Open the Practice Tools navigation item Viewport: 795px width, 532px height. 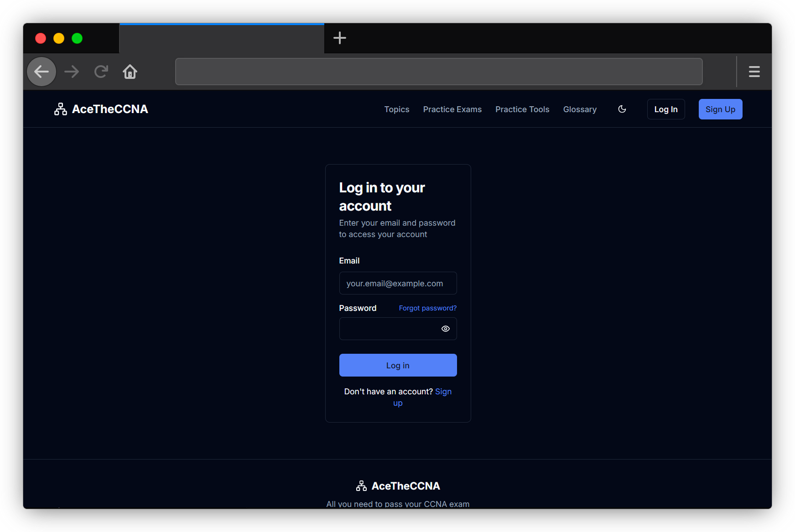coord(522,109)
